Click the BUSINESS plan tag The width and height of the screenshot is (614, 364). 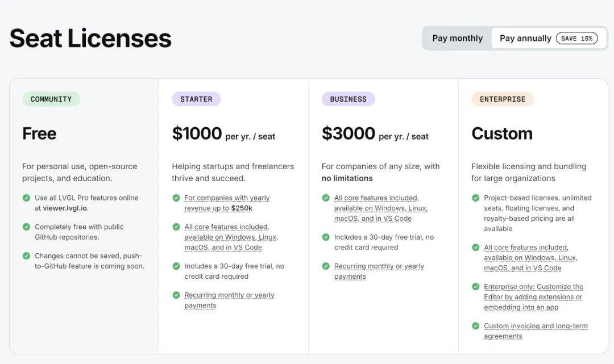[x=348, y=99]
